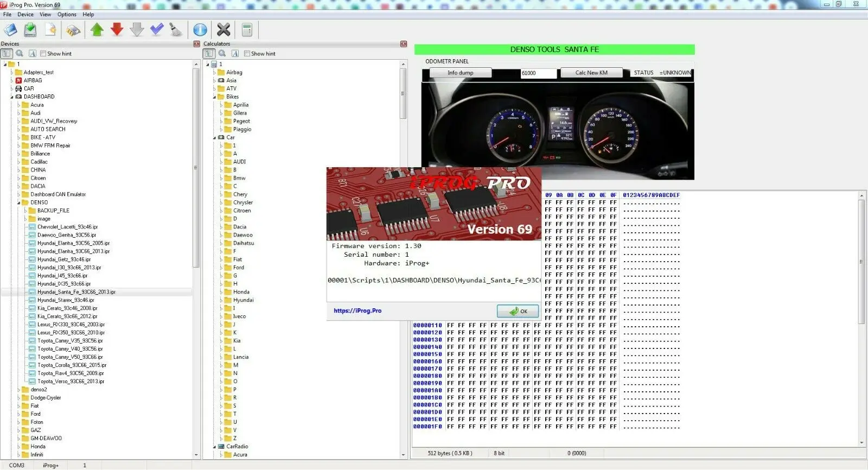Enable Show hint in Calculators panel
The width and height of the screenshot is (868, 470).
click(x=247, y=54)
